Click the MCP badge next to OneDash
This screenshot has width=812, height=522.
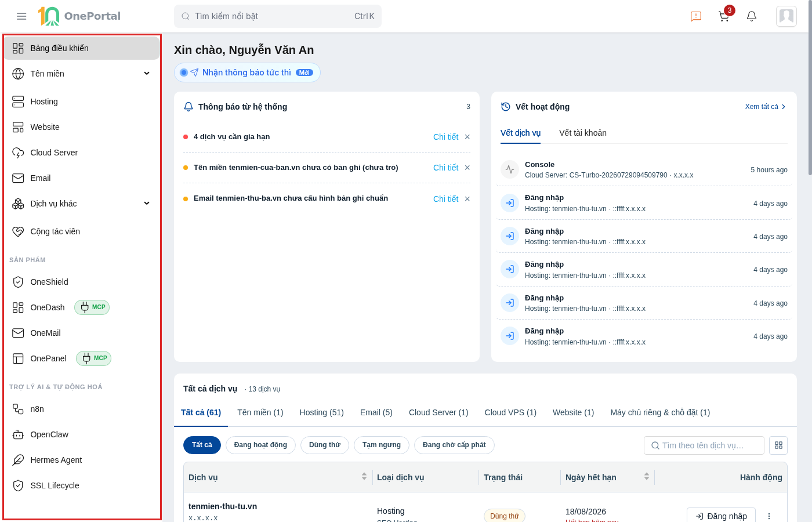pyautogui.click(x=92, y=307)
